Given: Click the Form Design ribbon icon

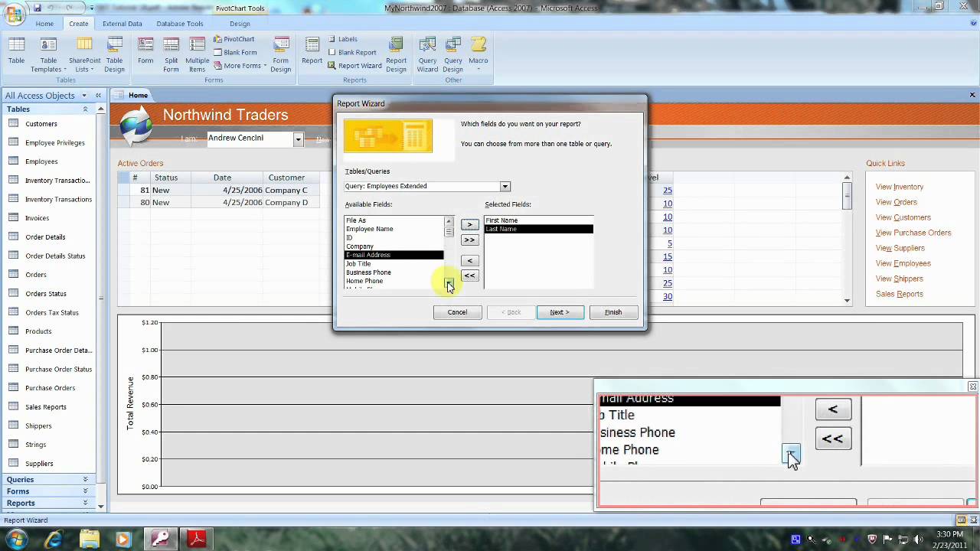Looking at the screenshot, I should (x=281, y=54).
